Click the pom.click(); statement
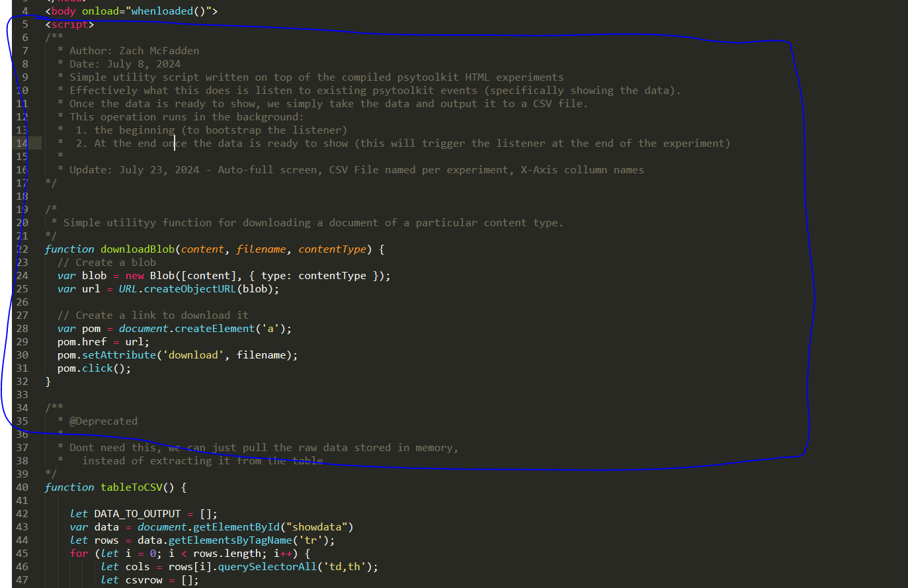The height and width of the screenshot is (588, 908). pyautogui.click(x=95, y=368)
